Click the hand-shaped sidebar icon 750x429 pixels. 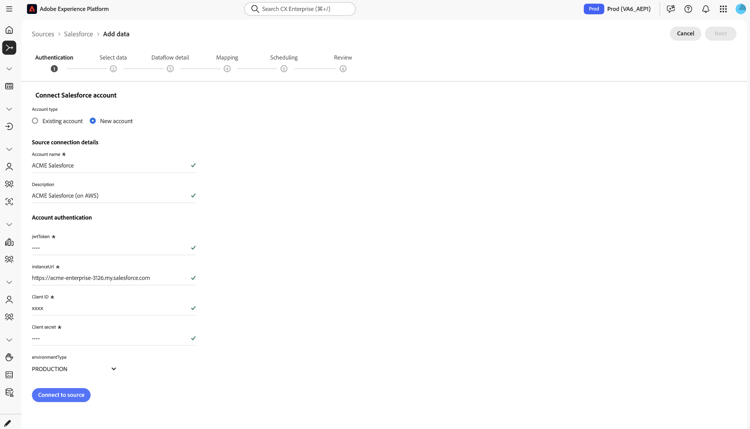(9, 357)
